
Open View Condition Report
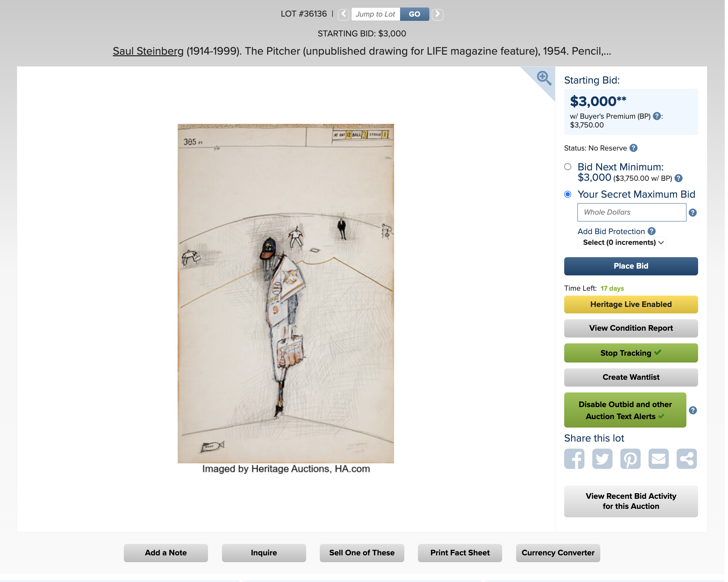631,328
